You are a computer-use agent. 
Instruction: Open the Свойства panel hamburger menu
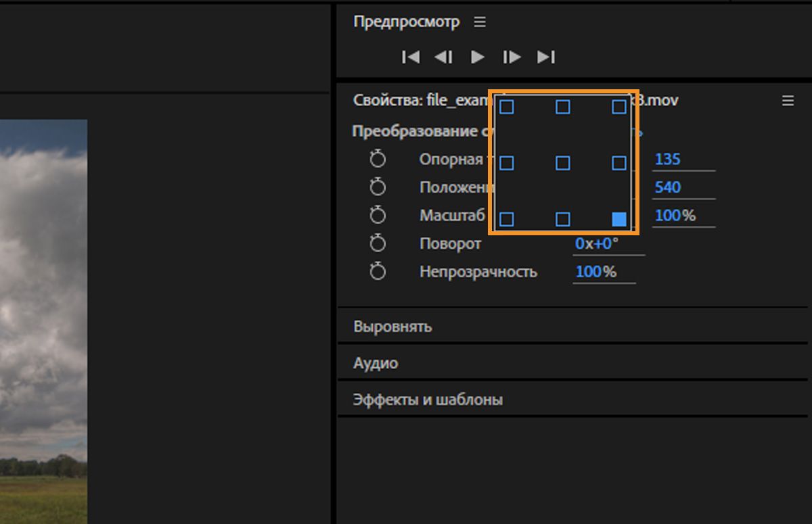788,101
